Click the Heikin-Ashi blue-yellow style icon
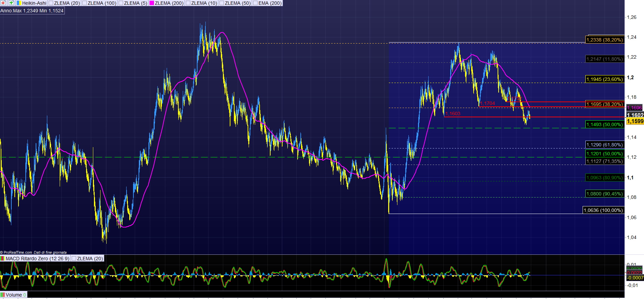 point(19,3)
